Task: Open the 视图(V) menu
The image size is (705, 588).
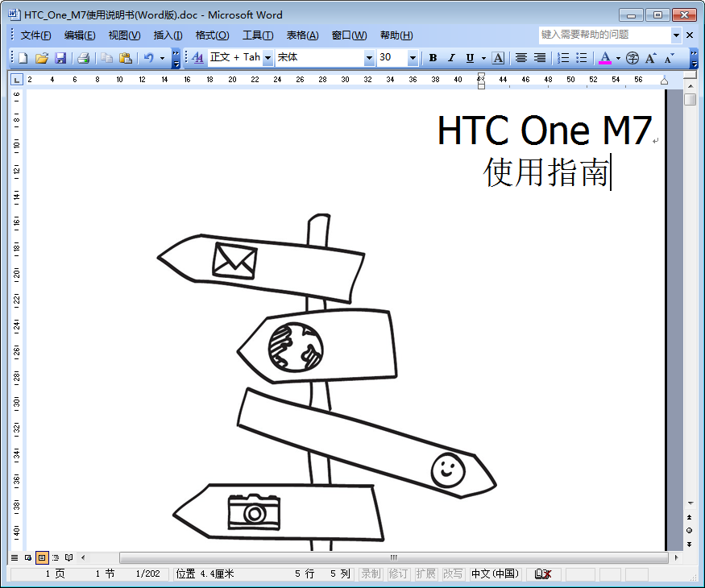Action: (124, 35)
